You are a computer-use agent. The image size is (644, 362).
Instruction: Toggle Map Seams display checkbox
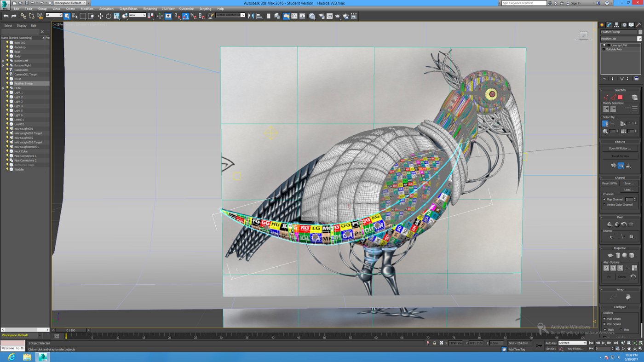605,318
